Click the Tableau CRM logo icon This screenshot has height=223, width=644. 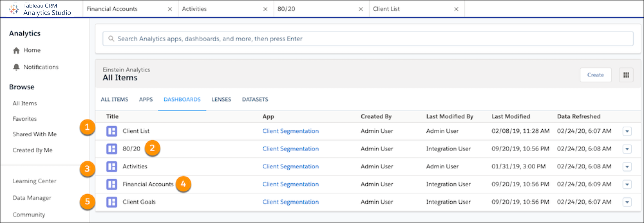coord(14,9)
